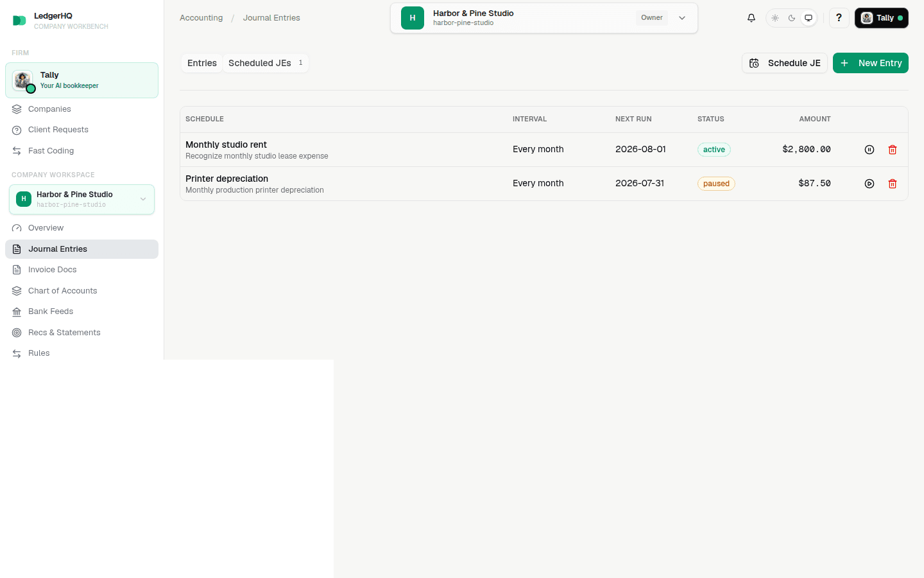The height and width of the screenshot is (578, 924).
Task: Click Chart of Accounts layers icon
Action: pyautogui.click(x=17, y=291)
